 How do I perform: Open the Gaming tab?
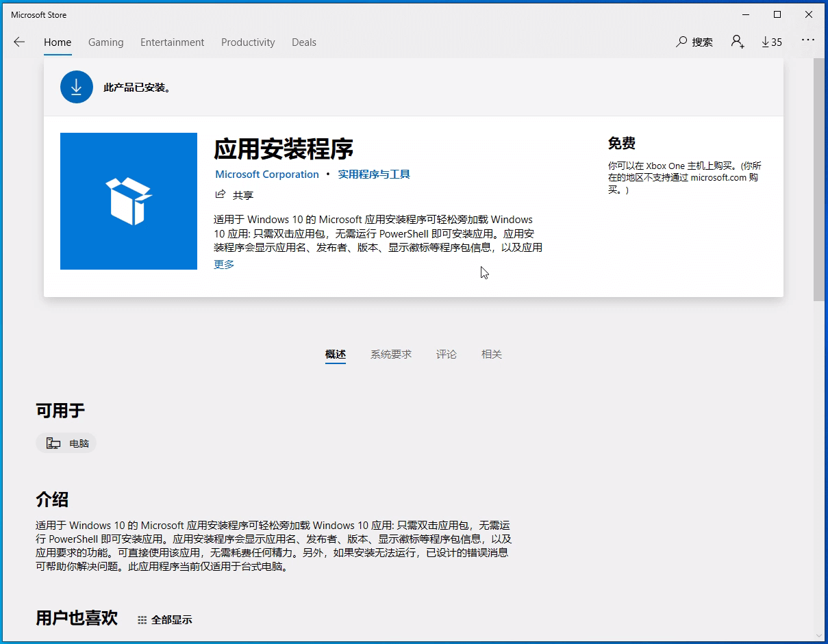[x=106, y=42]
